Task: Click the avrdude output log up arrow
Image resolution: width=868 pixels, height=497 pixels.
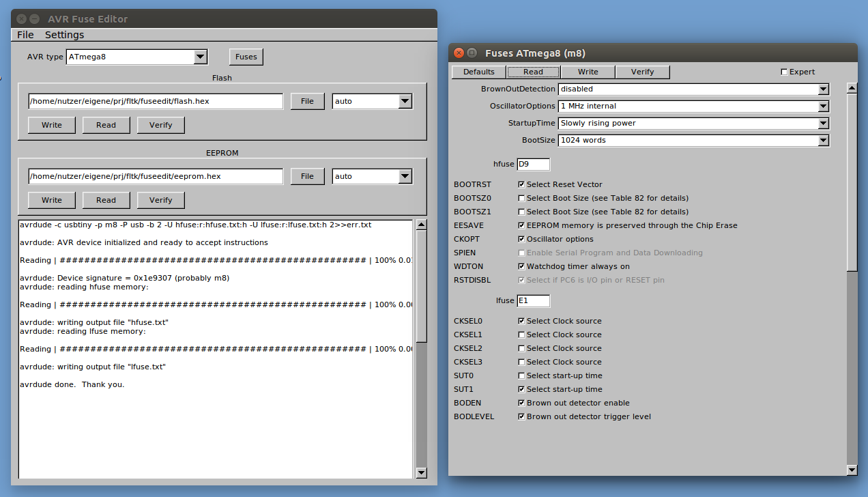Action: [422, 225]
